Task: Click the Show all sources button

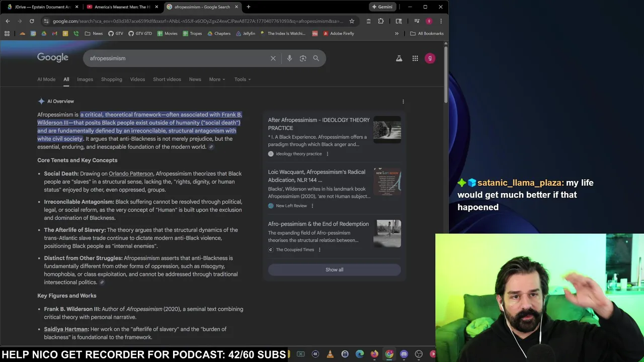Action: click(335, 269)
